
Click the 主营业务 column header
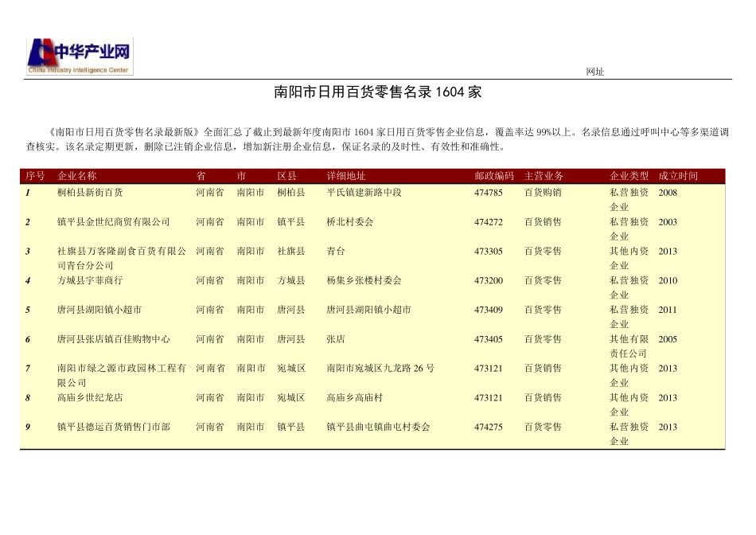pos(544,176)
